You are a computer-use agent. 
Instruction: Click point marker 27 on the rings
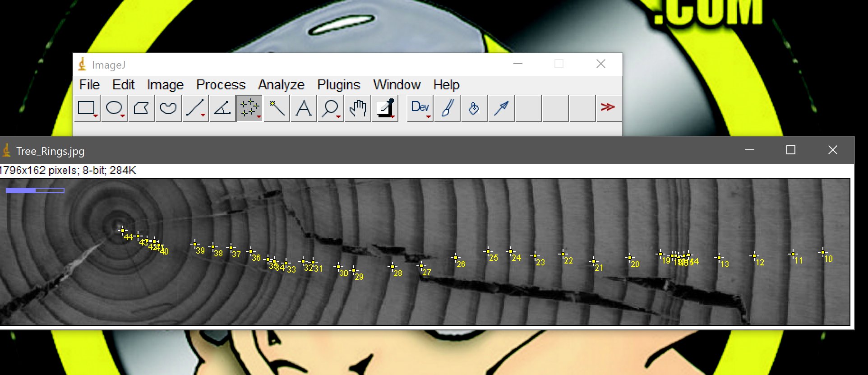pos(421,266)
